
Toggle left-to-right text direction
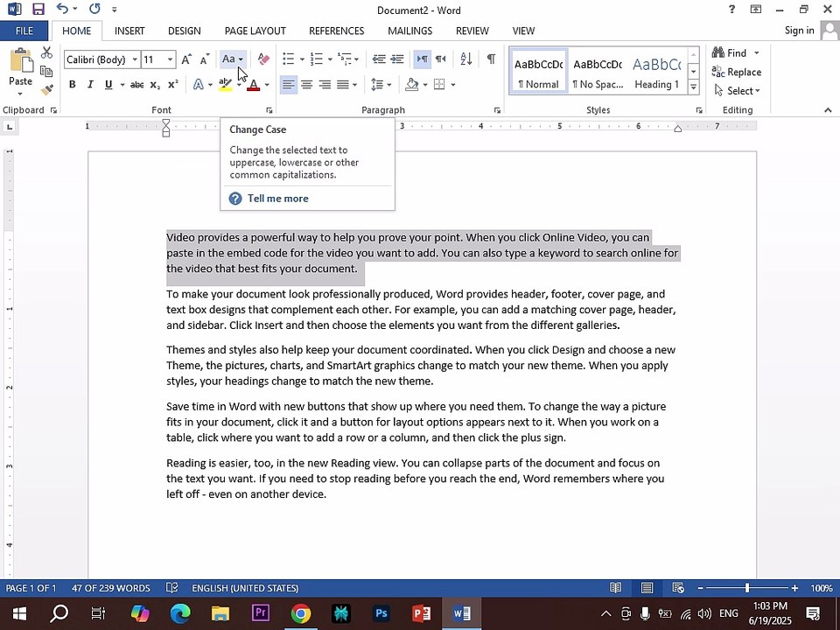[422, 59]
